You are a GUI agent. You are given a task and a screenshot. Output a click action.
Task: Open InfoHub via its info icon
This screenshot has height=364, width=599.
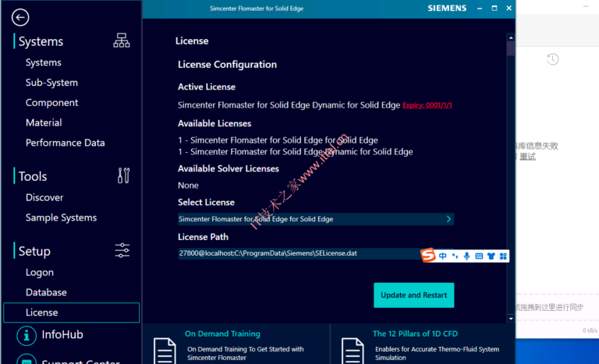tap(27, 335)
